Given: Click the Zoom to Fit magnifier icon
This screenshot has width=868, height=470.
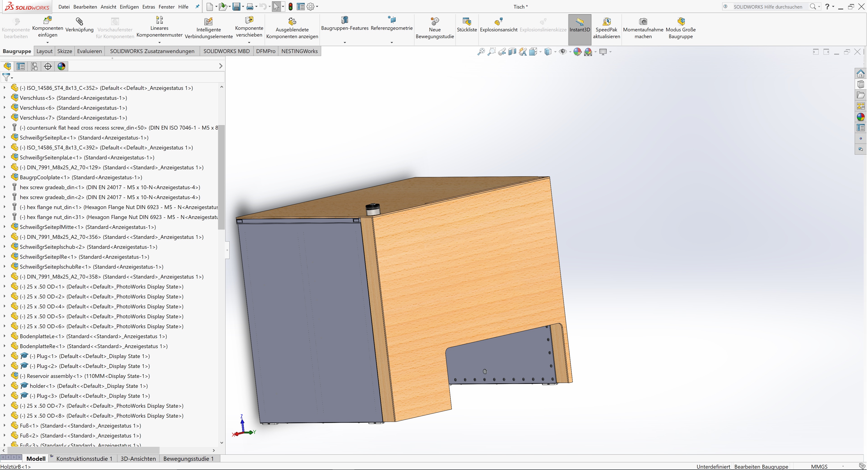Looking at the screenshot, I should tap(481, 52).
